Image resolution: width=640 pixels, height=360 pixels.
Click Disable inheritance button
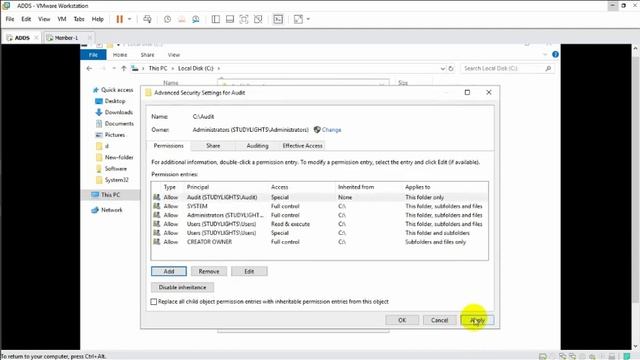(182, 287)
